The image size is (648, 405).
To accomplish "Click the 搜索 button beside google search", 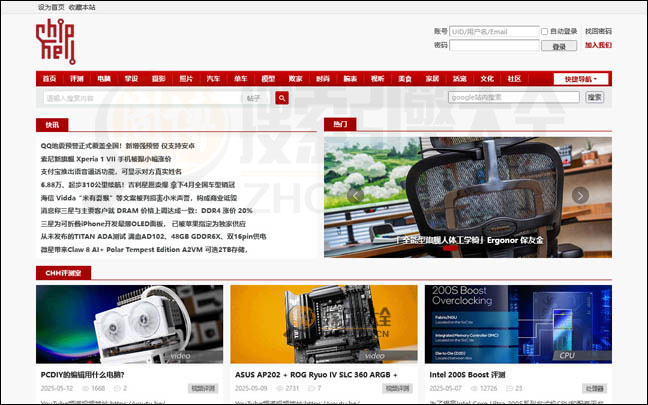I will coord(595,98).
